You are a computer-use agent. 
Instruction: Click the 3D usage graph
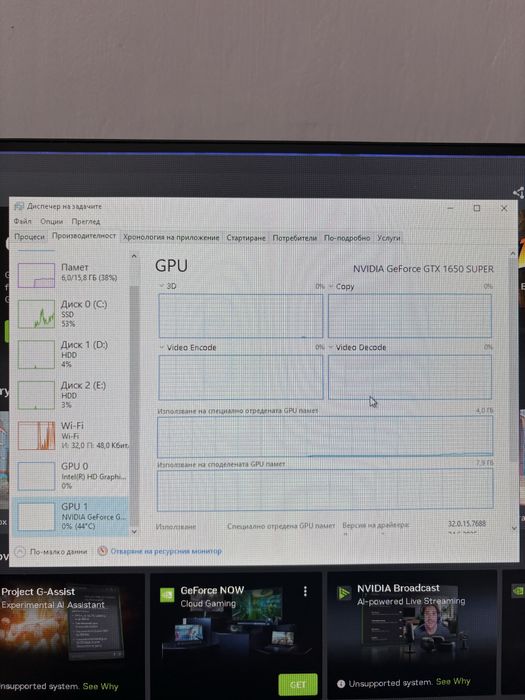click(241, 316)
